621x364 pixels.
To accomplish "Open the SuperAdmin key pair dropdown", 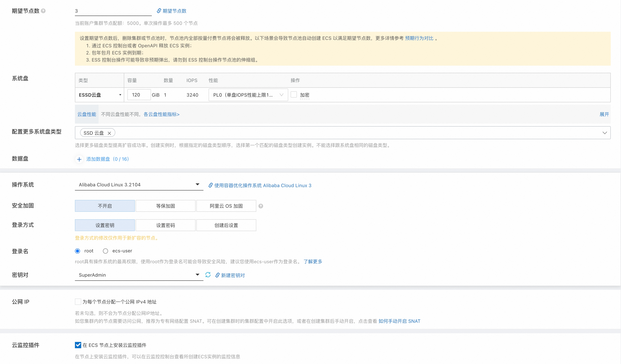I will tap(139, 275).
